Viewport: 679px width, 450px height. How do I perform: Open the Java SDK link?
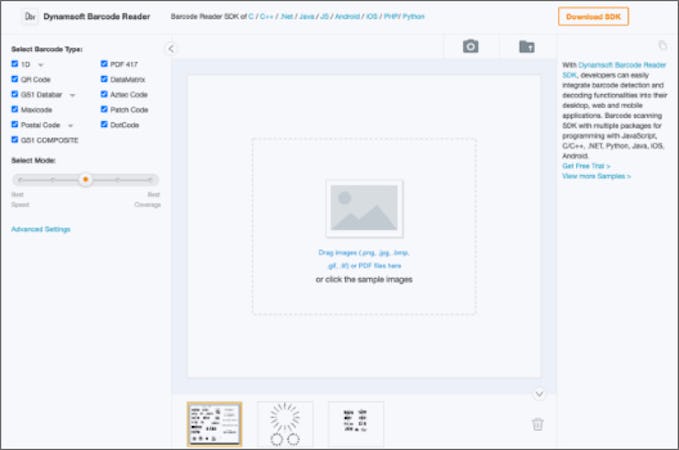coord(307,16)
